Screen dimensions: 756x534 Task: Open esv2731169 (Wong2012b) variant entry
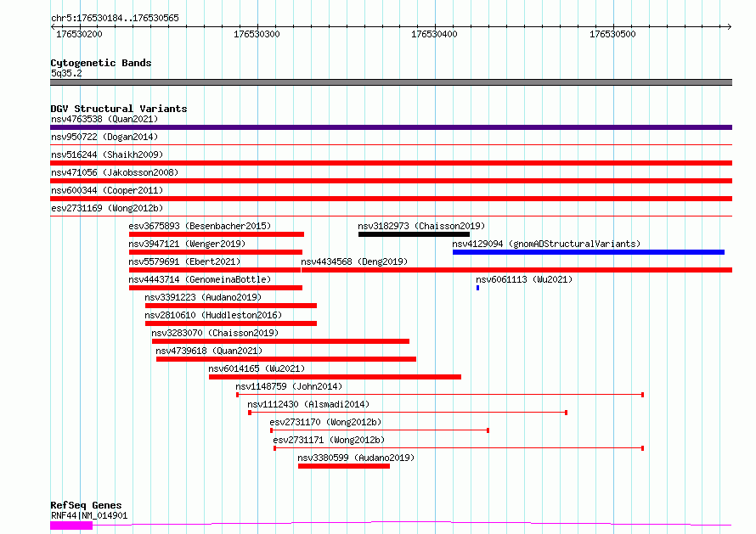[107, 208]
